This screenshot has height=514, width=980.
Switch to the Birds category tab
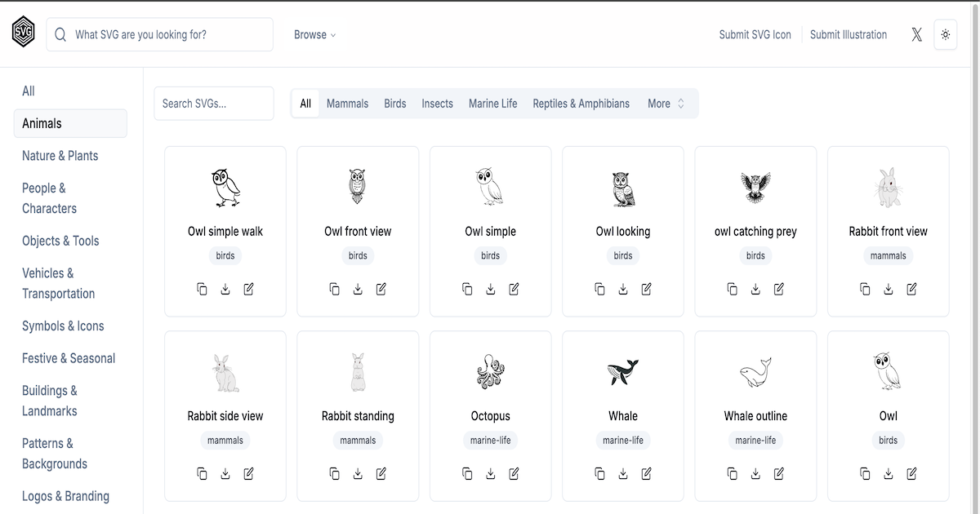tap(395, 104)
